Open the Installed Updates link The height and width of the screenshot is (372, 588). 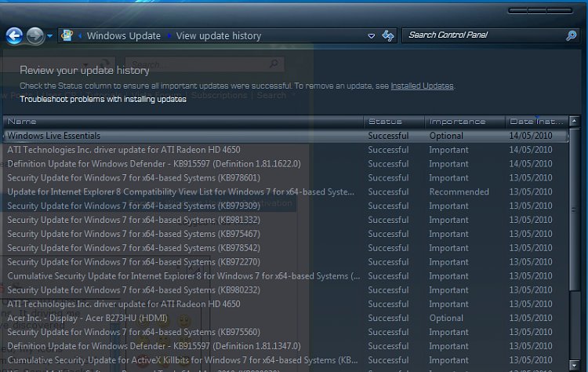point(422,86)
